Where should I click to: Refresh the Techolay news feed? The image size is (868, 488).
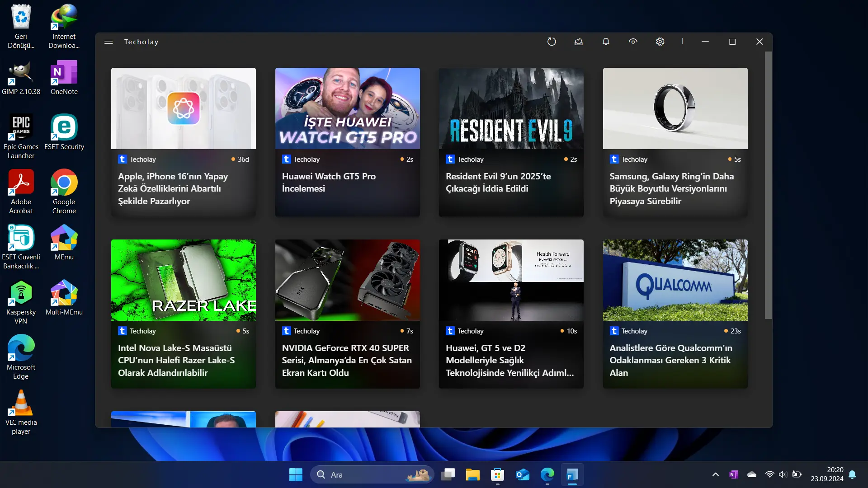point(552,42)
